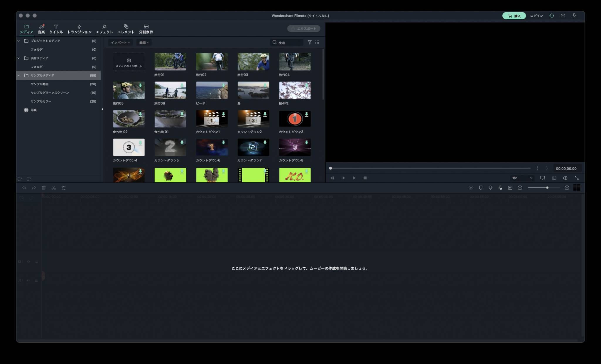601x364 pixels.
Task: Split the clip with the scissors icon
Action: click(x=54, y=188)
